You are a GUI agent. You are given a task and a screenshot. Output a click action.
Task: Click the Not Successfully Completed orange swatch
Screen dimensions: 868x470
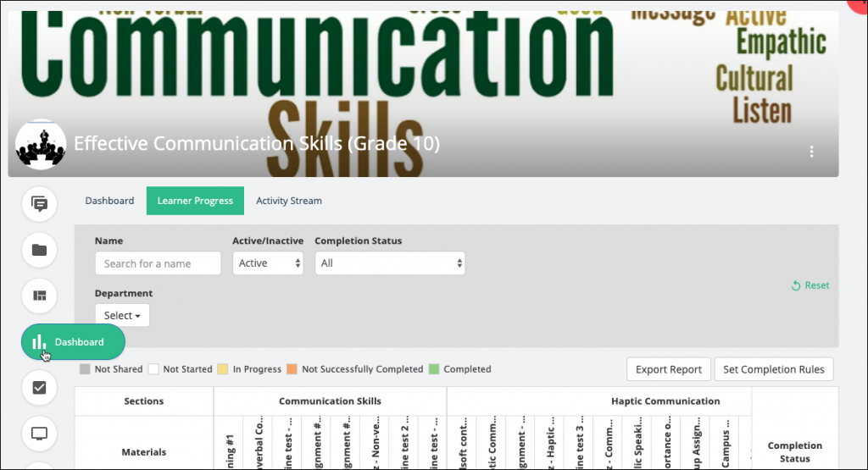[x=292, y=369]
